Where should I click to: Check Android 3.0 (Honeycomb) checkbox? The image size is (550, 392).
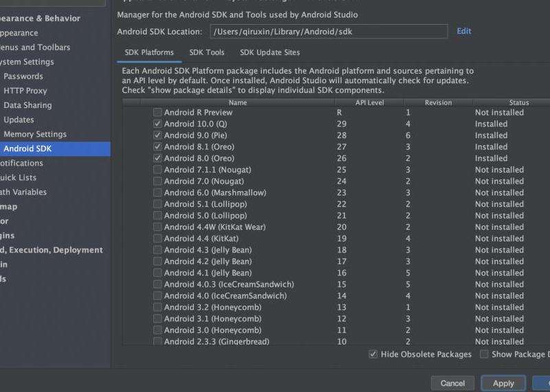click(x=157, y=330)
